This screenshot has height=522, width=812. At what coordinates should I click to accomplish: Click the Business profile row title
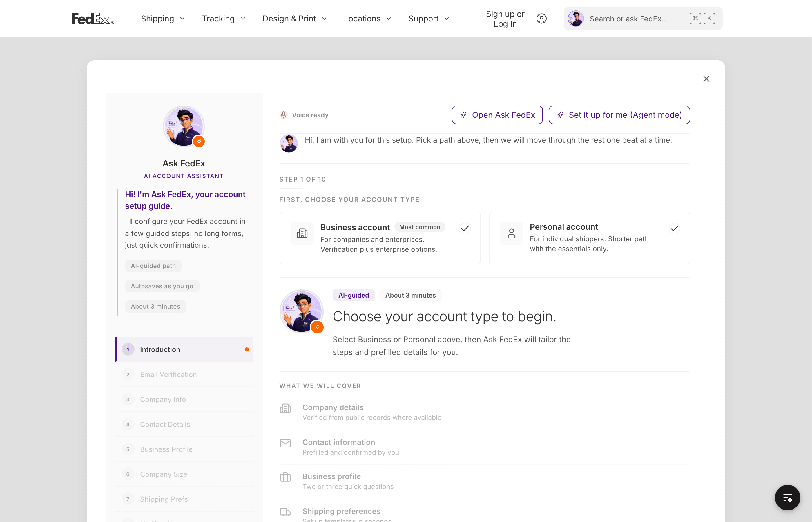[331, 476]
